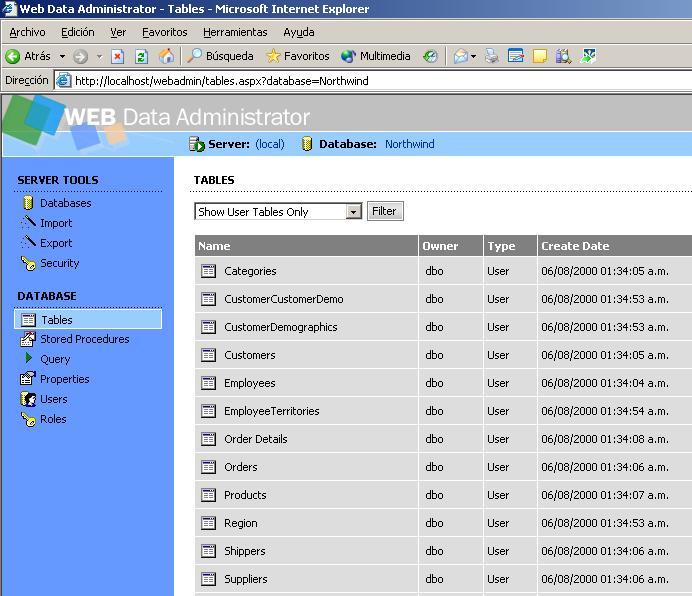This screenshot has height=596, width=692.
Task: Click the green Query arrow icon
Action: [29, 358]
